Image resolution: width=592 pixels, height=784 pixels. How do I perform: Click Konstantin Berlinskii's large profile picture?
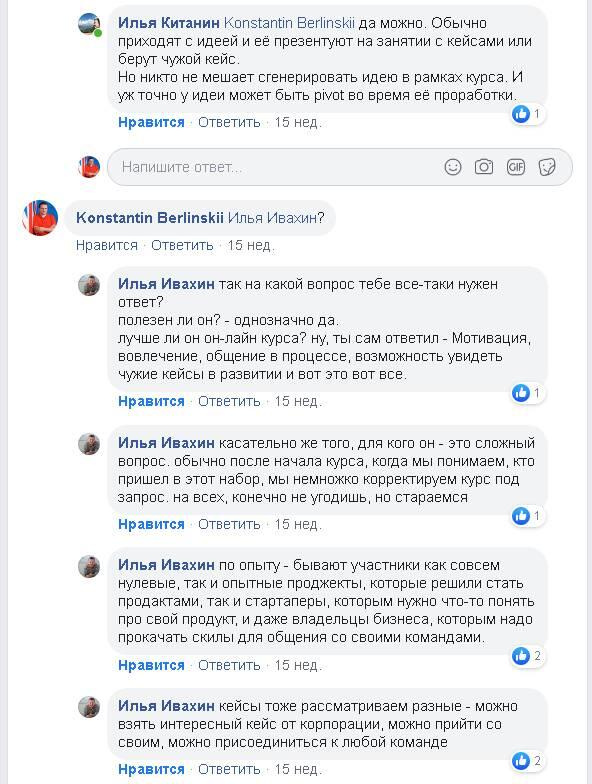pos(40,218)
